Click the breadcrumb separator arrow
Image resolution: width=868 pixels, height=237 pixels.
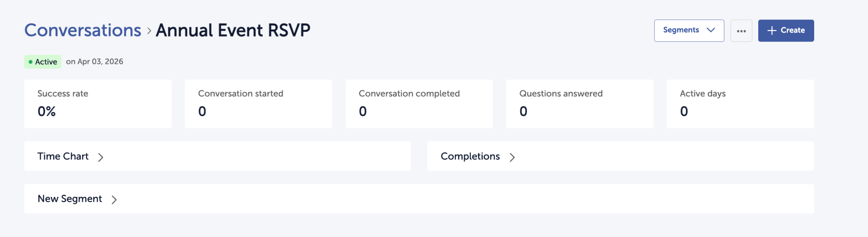(149, 31)
